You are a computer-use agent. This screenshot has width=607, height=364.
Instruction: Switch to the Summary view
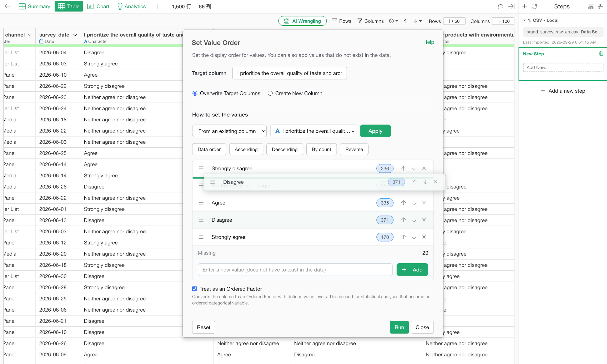(34, 6)
